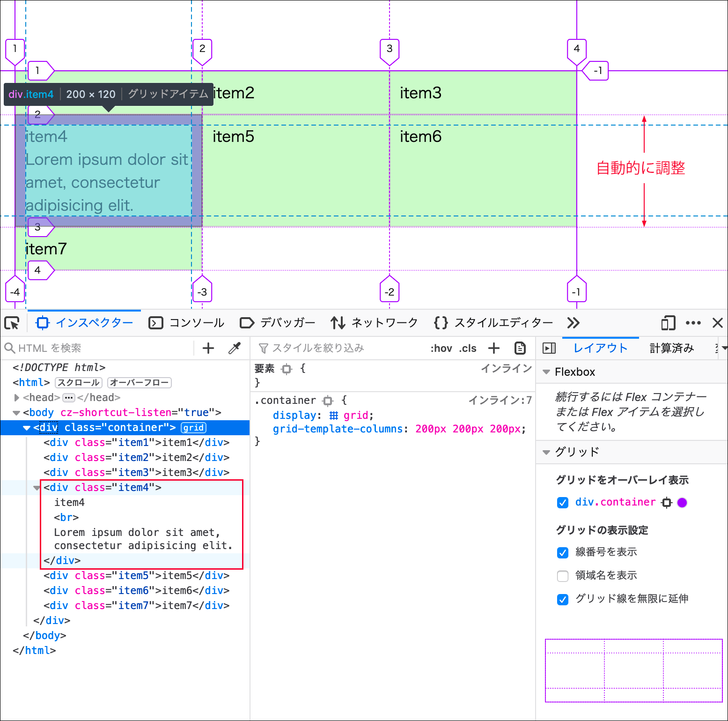Open the Computed styles tab
The width and height of the screenshot is (728, 721).
click(671, 348)
